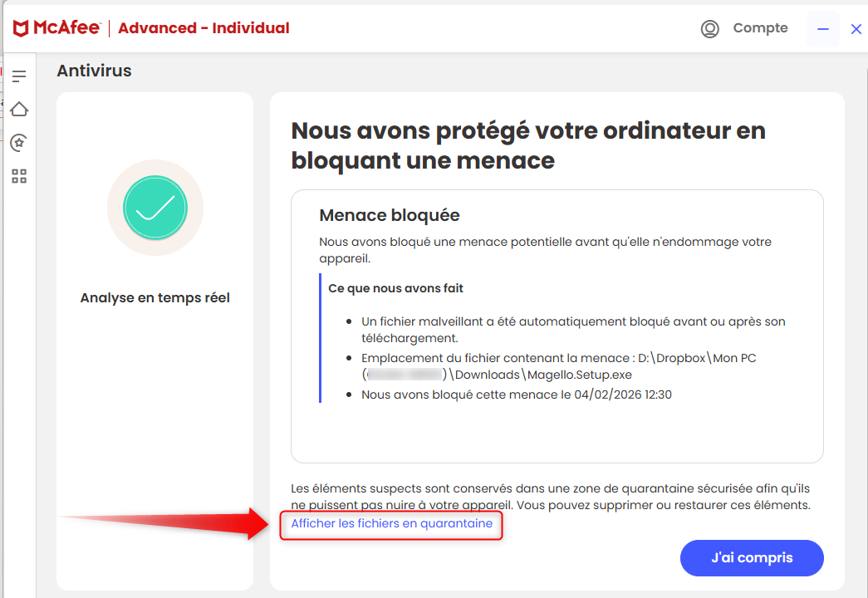This screenshot has height=598, width=868.
Task: Select the Home icon in the sidebar
Action: click(x=19, y=109)
